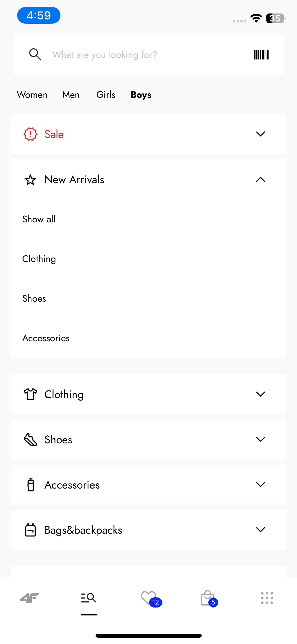Screen dimensions: 297x644
Task: Open Show all under New Arrivals
Action: (39, 219)
